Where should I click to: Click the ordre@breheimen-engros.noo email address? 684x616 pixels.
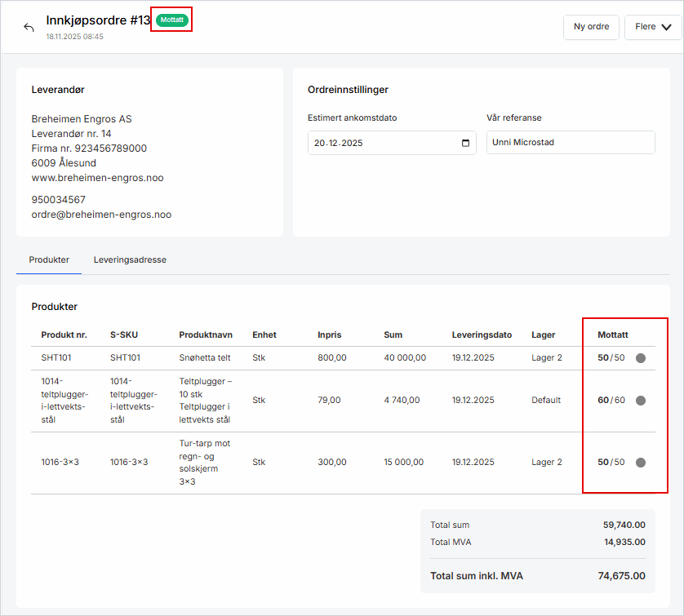point(101,215)
